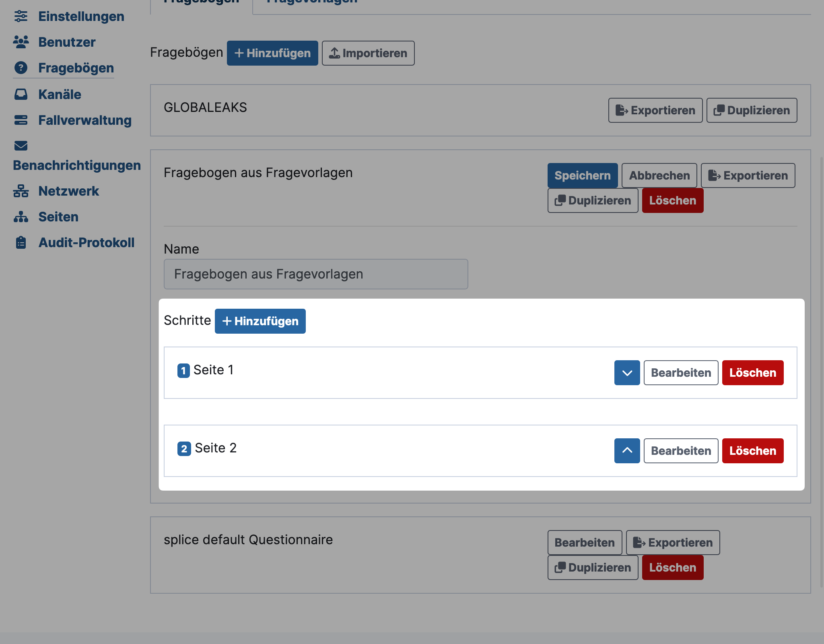Delete Seite 1 with Löschen
The height and width of the screenshot is (644, 824).
click(753, 373)
